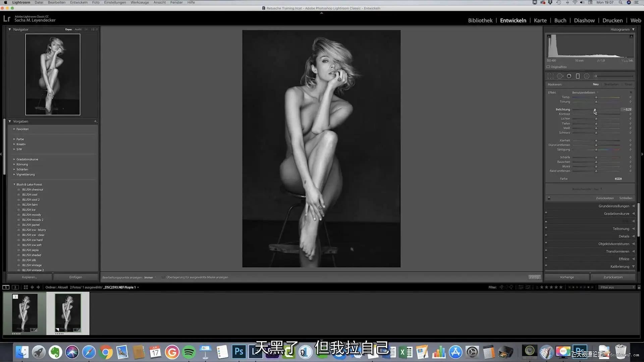644x362 pixels.
Task: Click the Vorherige button
Action: coord(567,277)
